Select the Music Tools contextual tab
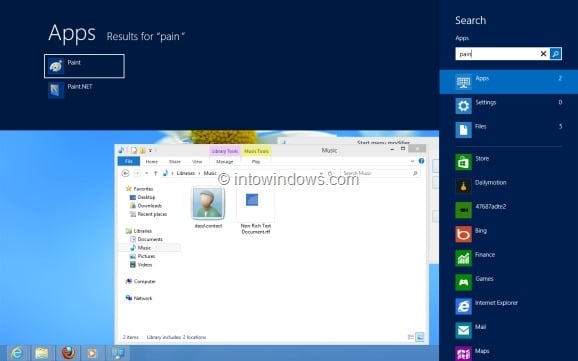 click(256, 151)
